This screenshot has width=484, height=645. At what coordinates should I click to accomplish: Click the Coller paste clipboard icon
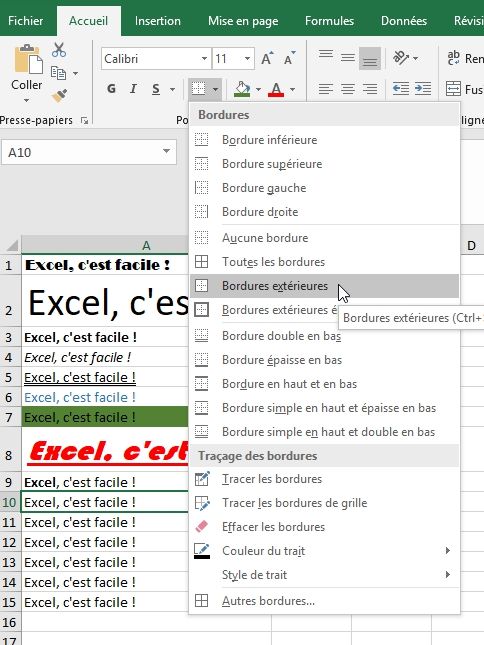coord(28,60)
